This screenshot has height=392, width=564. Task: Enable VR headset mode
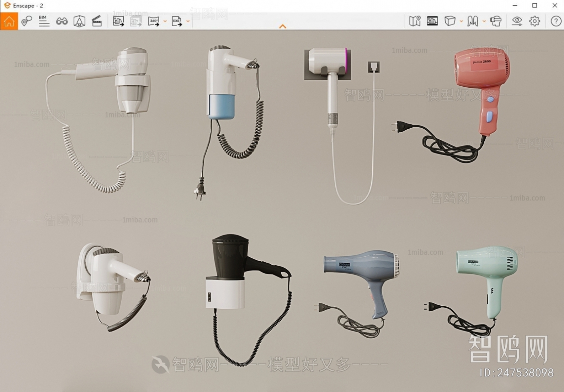tap(496, 21)
